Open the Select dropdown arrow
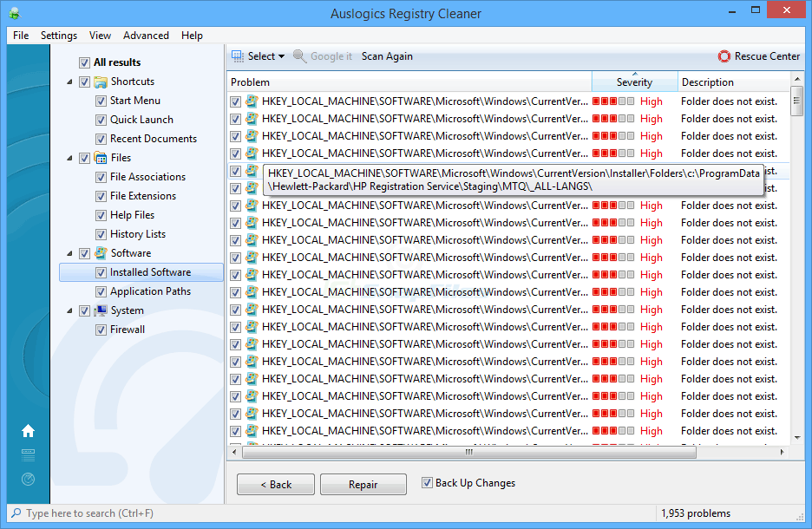The width and height of the screenshot is (812, 529). click(281, 56)
